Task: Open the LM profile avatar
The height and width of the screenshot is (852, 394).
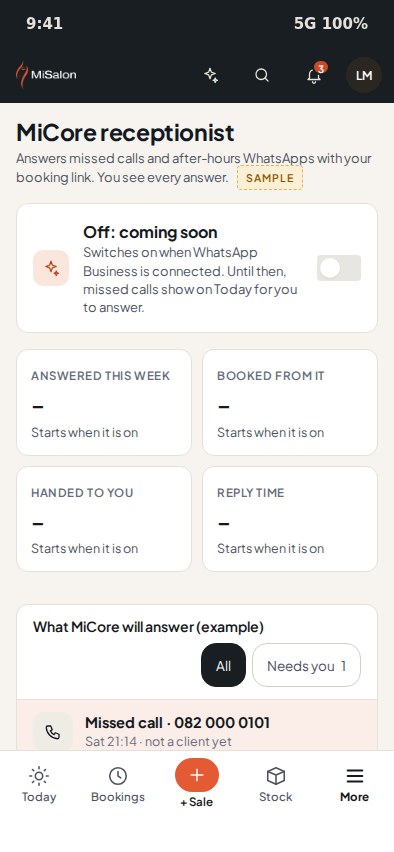Action: click(x=364, y=75)
